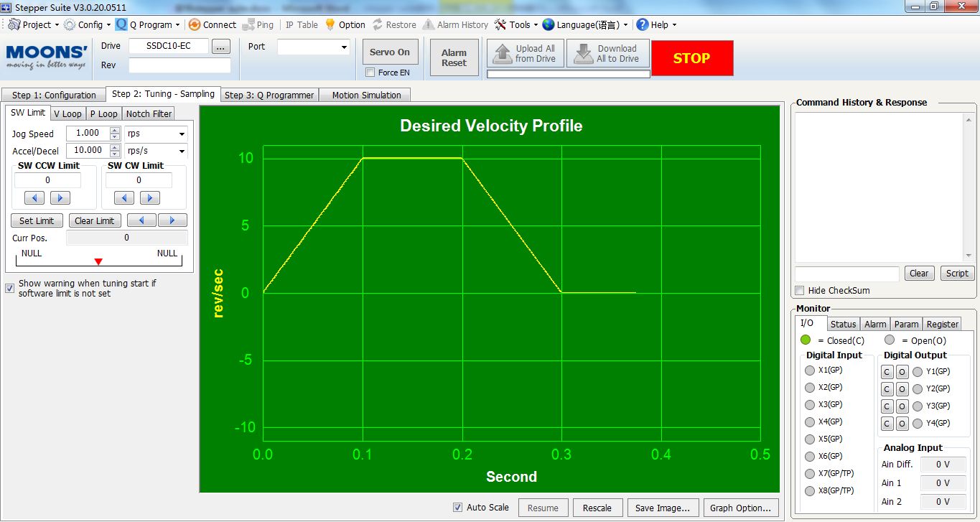Click the Connect toolbar button
Viewport: 980px width, 522px height.
tap(213, 24)
